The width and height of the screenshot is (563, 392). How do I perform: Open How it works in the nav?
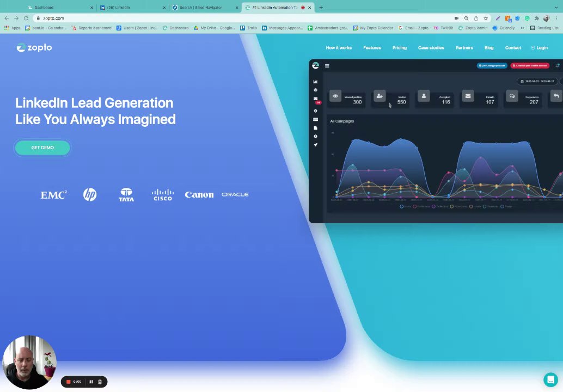(x=339, y=47)
